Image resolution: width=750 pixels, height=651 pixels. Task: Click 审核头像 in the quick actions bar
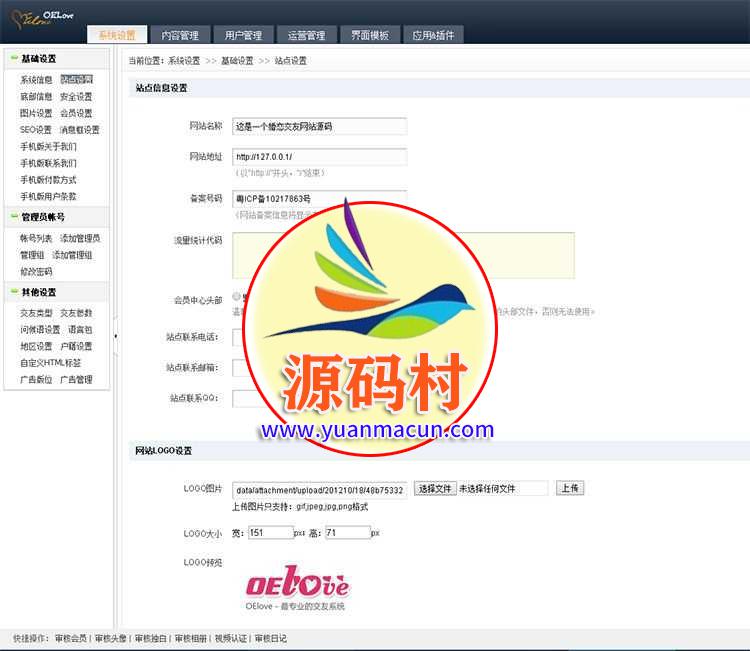(x=110, y=639)
